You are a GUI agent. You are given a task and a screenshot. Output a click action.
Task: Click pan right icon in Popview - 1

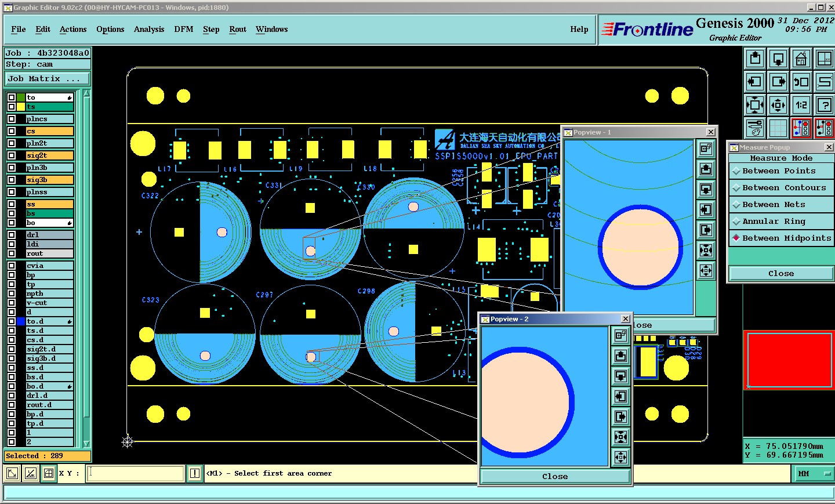(706, 230)
